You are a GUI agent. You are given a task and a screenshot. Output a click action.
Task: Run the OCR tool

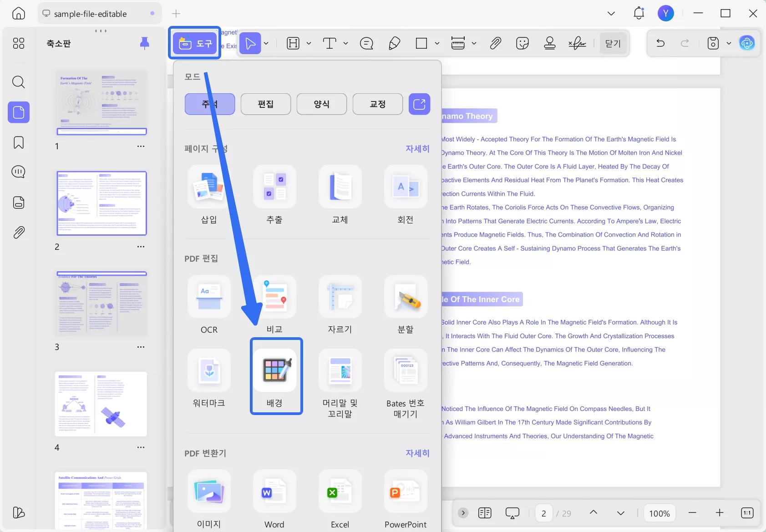coord(209,305)
